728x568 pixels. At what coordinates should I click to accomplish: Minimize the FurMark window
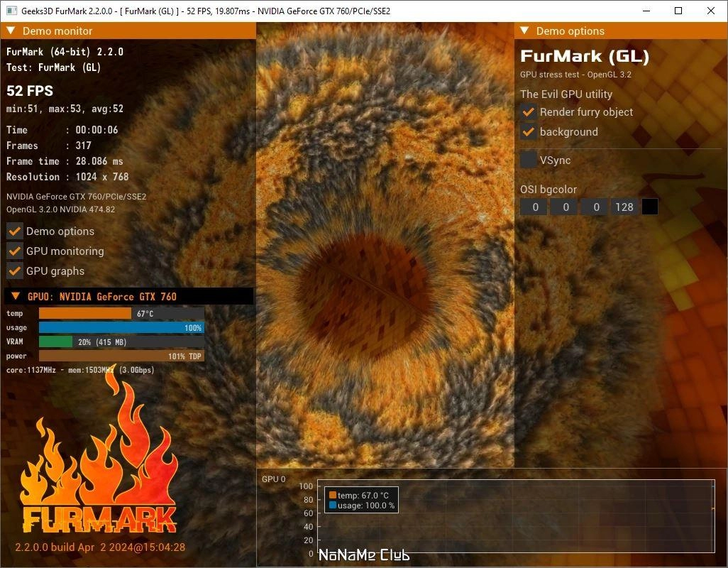pos(646,11)
